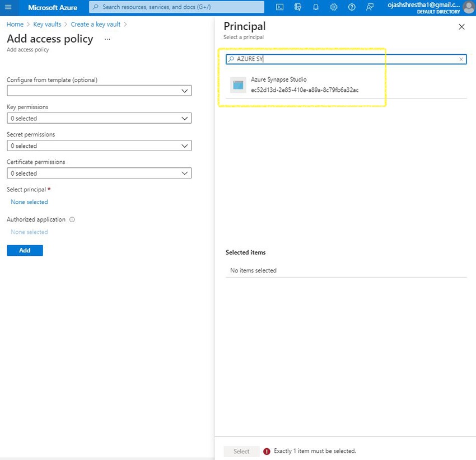Screen dimensions: 476x460
Task: Expand the Configure from template dropdown
Action: (x=99, y=91)
